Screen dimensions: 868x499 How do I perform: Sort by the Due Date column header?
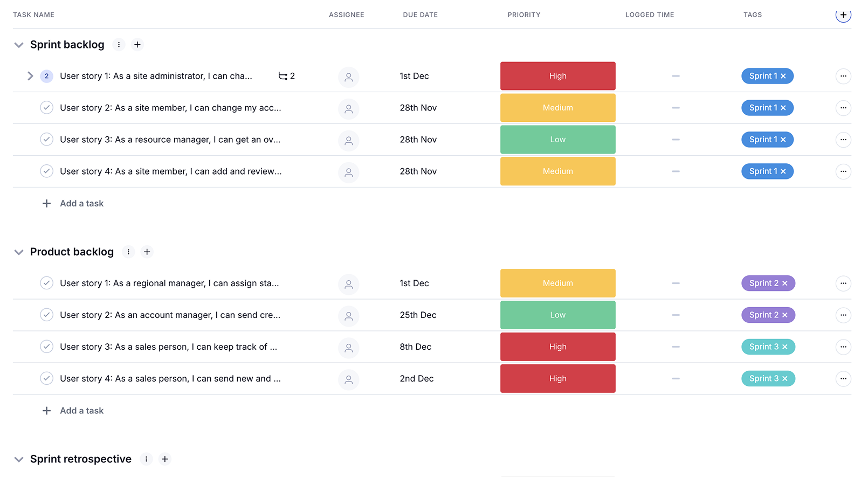(420, 15)
